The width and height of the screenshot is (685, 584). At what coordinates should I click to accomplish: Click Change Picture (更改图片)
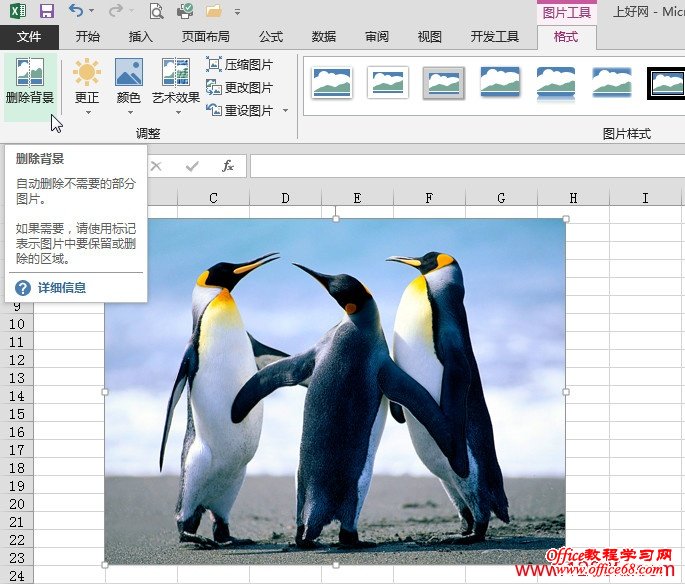pyautogui.click(x=240, y=87)
